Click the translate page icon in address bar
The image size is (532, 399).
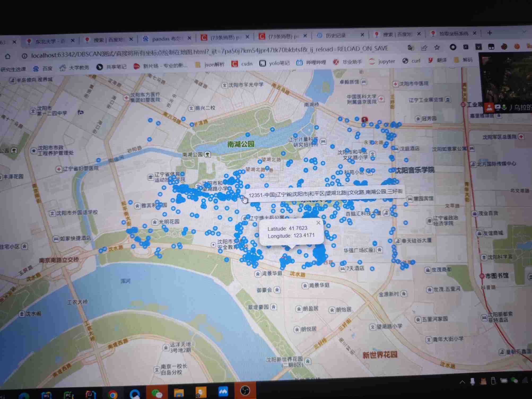pyautogui.click(x=411, y=48)
